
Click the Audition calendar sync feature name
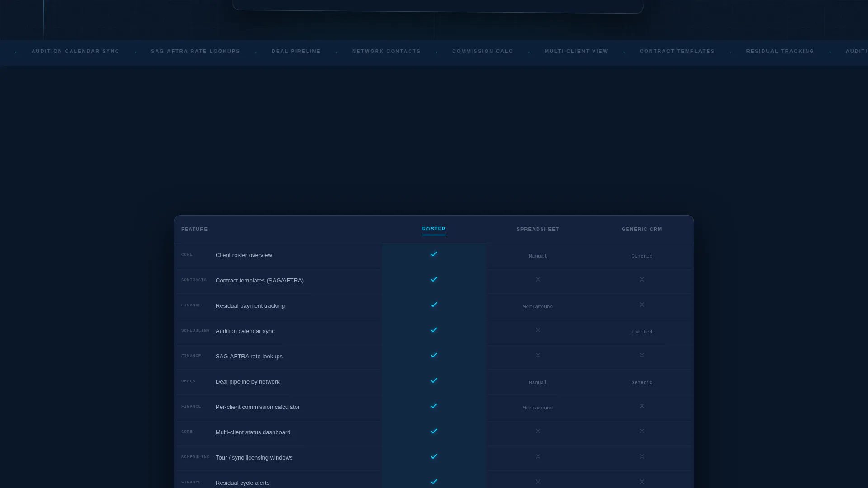pos(245,331)
